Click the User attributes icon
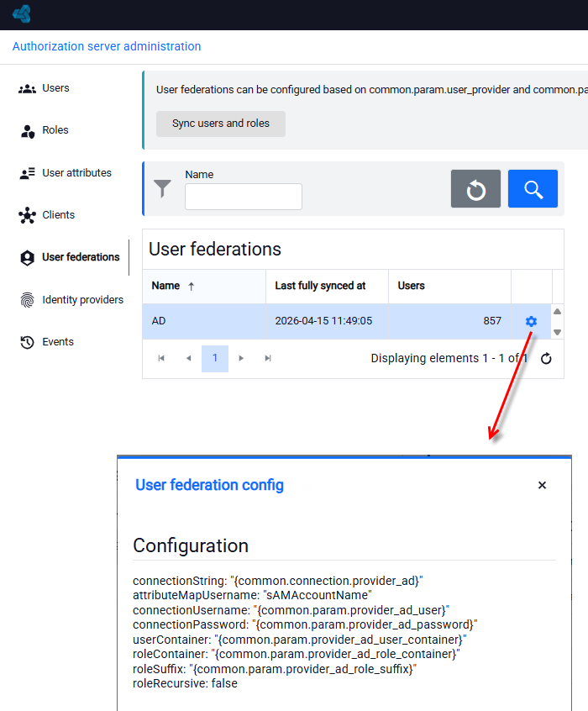 coord(27,173)
